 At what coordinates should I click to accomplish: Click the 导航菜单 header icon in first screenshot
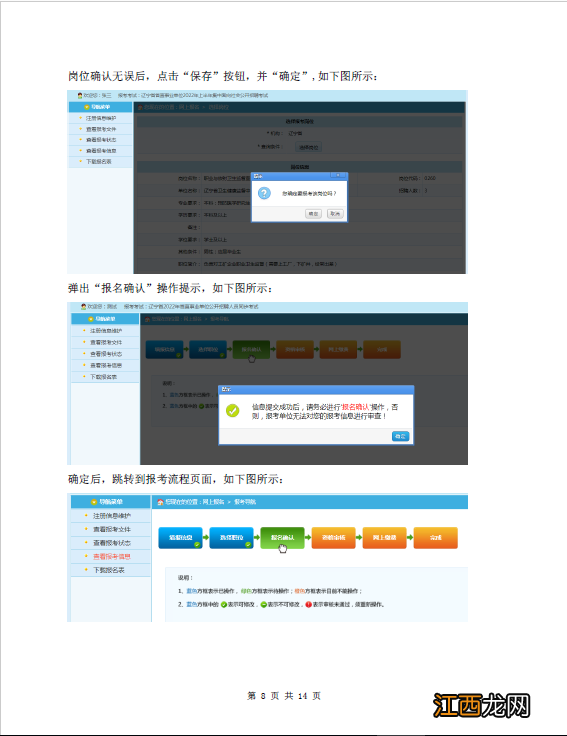[86, 107]
